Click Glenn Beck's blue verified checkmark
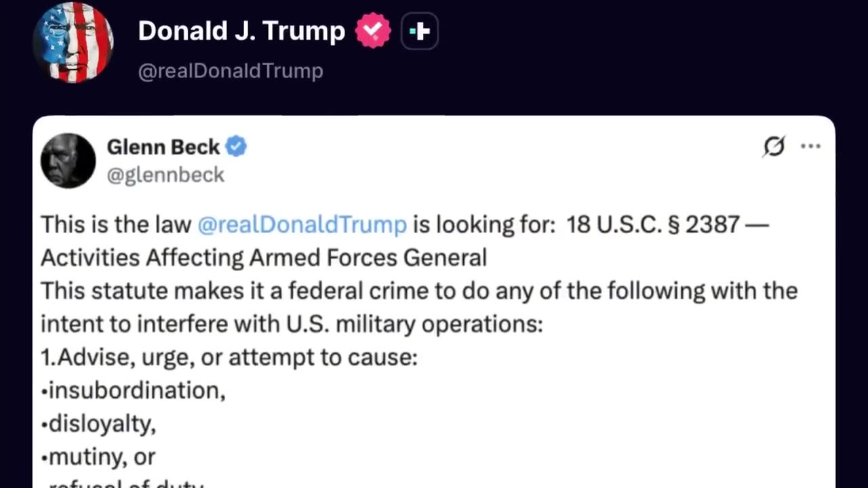 (236, 146)
